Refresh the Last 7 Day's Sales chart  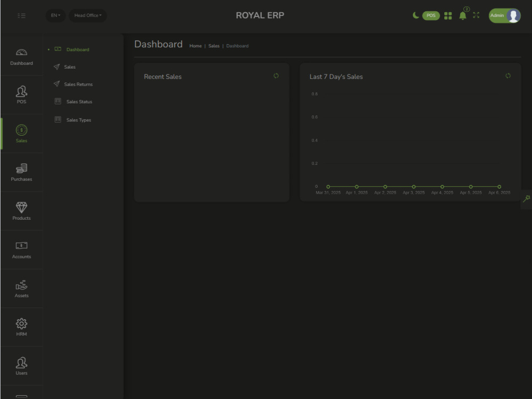[x=508, y=76]
